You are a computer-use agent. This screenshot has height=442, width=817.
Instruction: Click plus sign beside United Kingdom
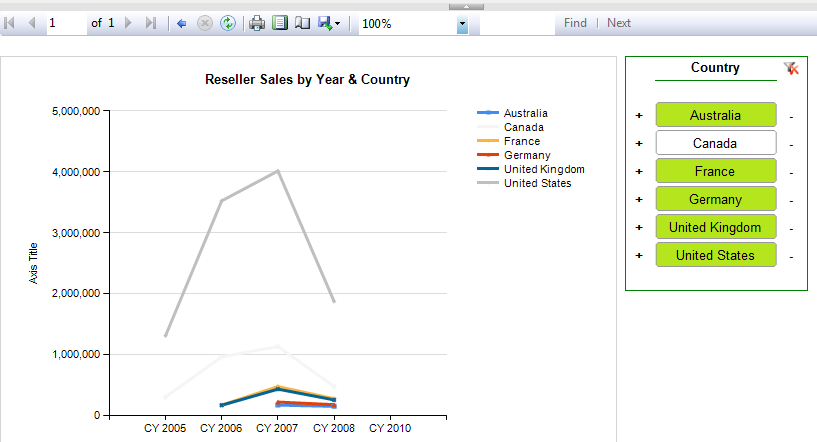(x=639, y=228)
